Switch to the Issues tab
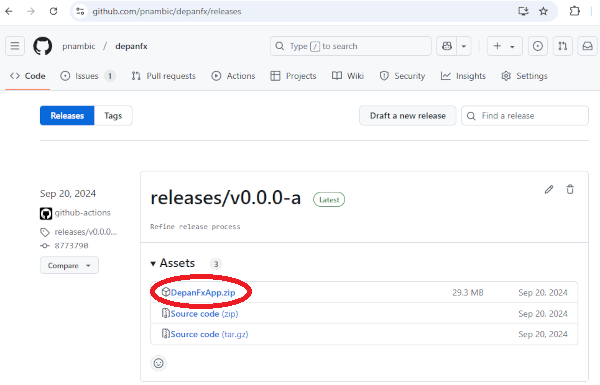The image size is (600, 385). point(88,76)
